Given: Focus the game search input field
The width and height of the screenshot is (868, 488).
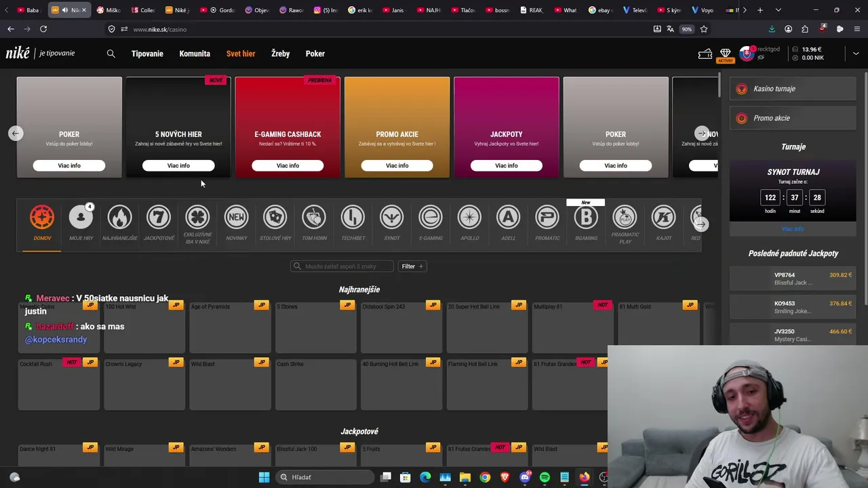Looking at the screenshot, I should (342, 266).
